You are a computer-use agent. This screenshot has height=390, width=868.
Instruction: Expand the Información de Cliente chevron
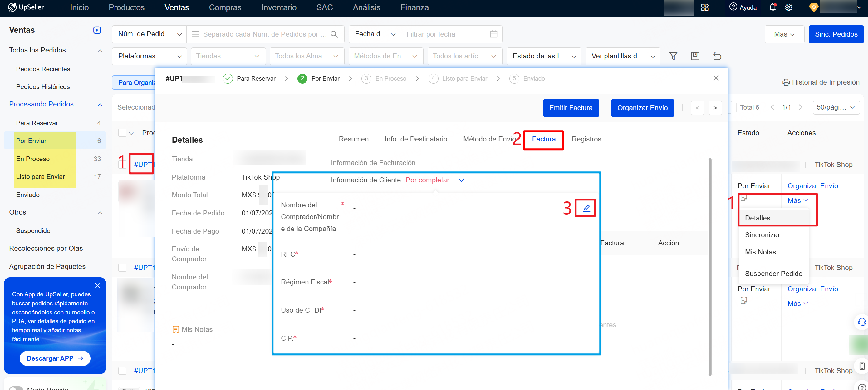tap(461, 180)
